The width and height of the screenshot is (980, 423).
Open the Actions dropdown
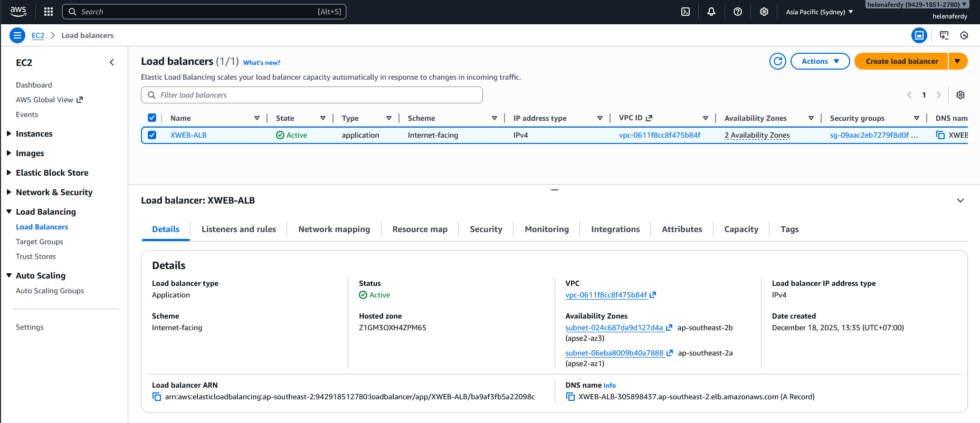[x=820, y=61]
